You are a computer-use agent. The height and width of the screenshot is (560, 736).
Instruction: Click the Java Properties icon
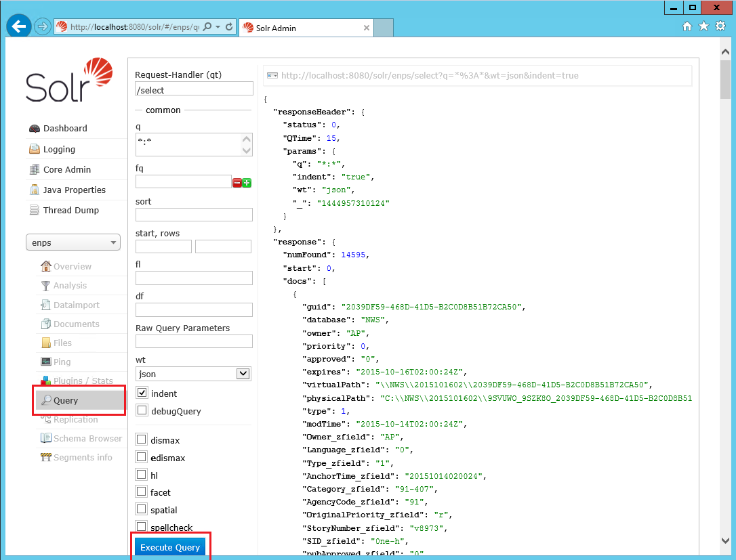[35, 190]
